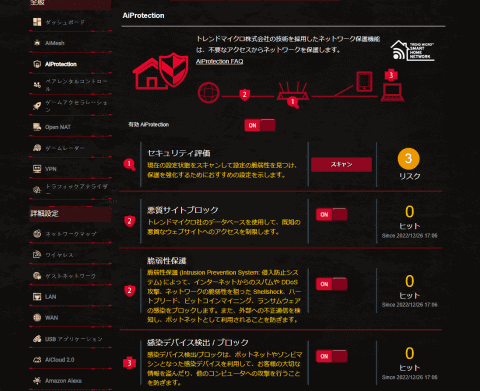Click the USB アプリケーション sidebar icon

click(x=37, y=339)
